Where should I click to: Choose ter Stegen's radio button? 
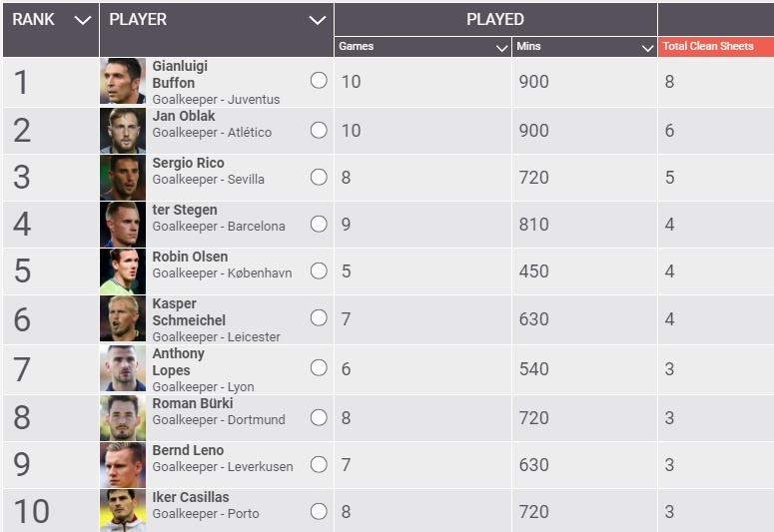coord(319,224)
